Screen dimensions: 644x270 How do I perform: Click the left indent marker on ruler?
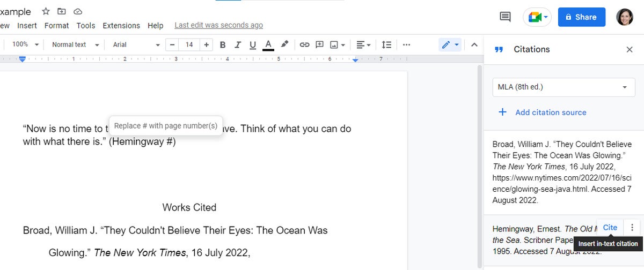click(23, 59)
